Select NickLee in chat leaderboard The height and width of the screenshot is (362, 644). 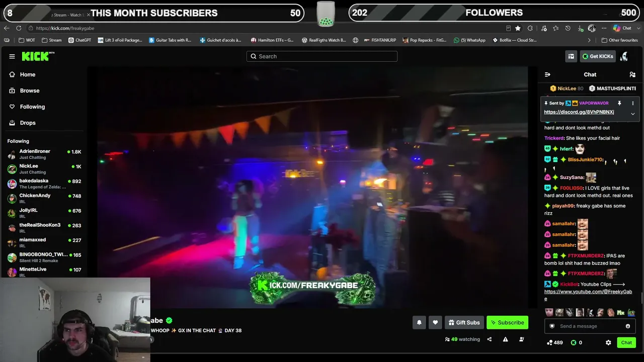coord(567,88)
